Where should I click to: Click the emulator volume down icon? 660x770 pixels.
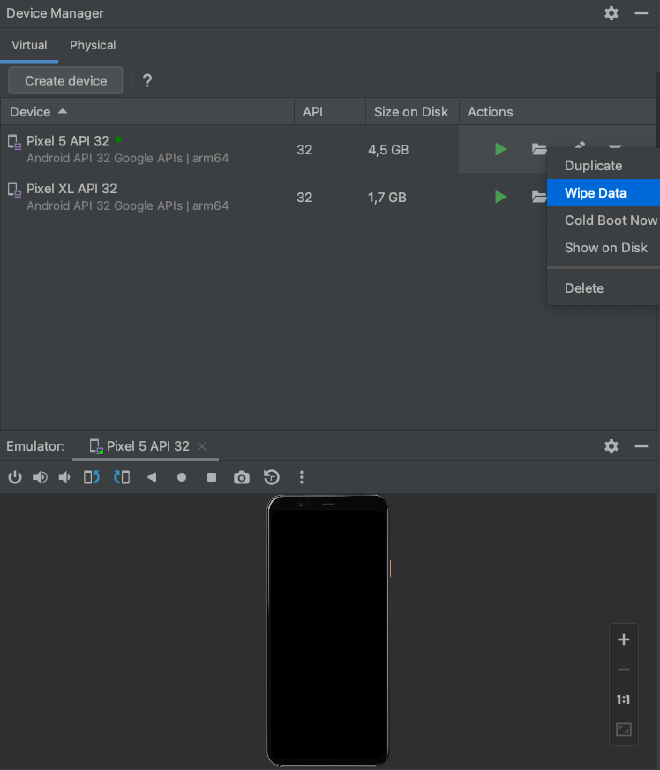tap(65, 478)
